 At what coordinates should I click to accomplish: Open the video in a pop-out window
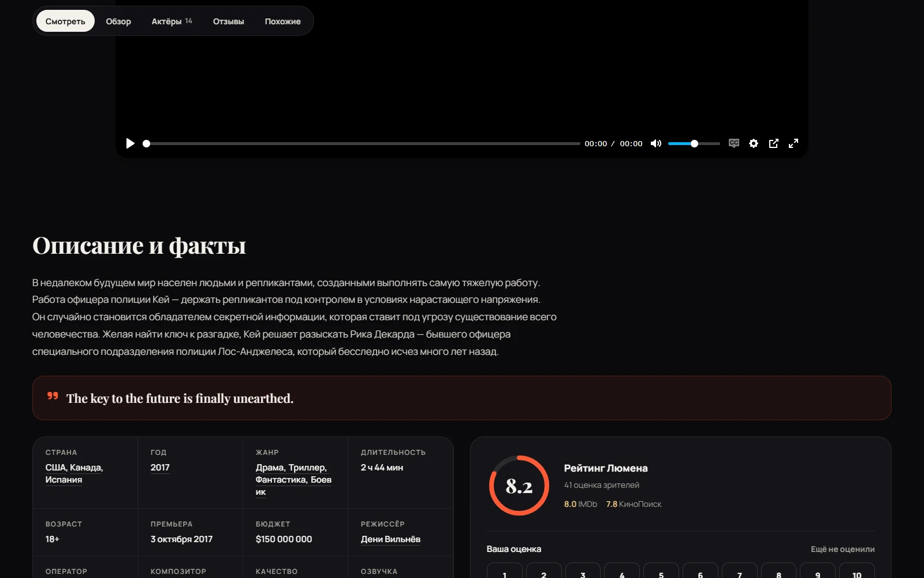click(x=774, y=143)
